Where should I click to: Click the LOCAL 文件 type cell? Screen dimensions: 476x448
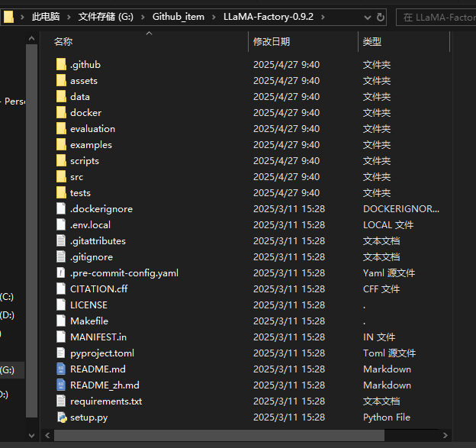click(388, 225)
